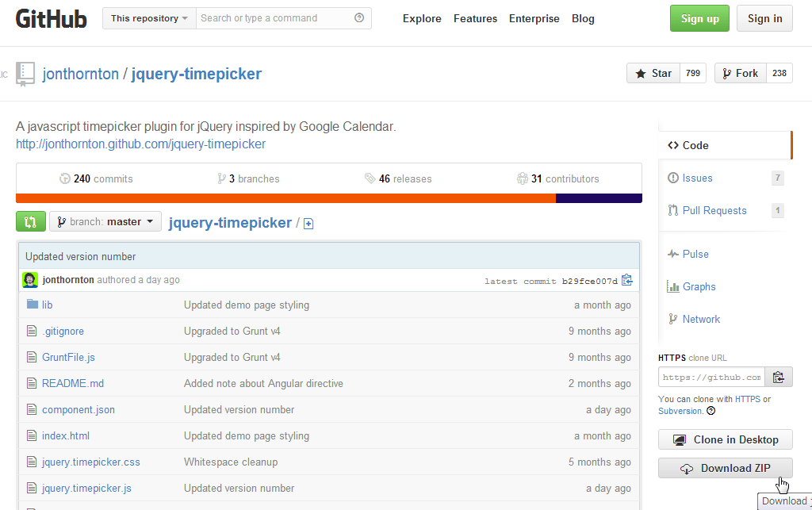Copy the HTTPS clone URL clipboard icon
This screenshot has height=510, width=812.
pyautogui.click(x=779, y=377)
